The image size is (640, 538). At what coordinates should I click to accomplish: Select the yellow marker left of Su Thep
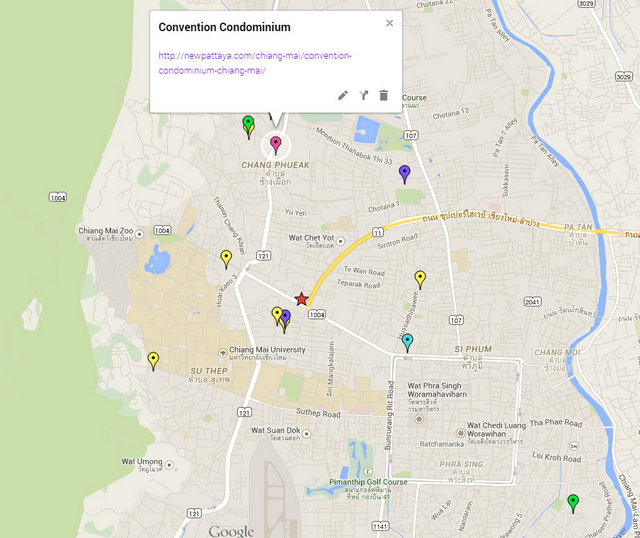153,361
